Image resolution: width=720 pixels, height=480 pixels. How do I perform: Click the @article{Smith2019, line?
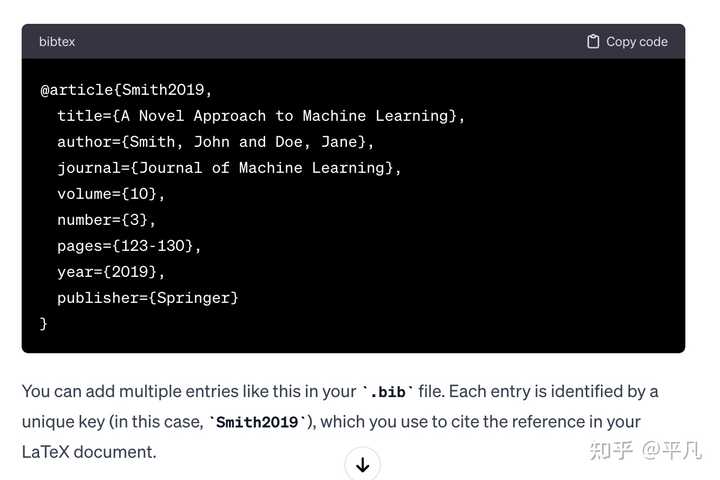[126, 90]
